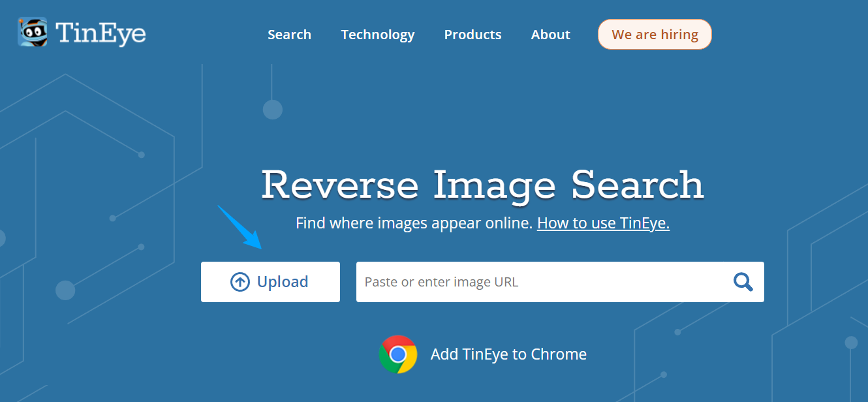Open the About page link
The height and width of the screenshot is (402, 868).
coord(550,35)
